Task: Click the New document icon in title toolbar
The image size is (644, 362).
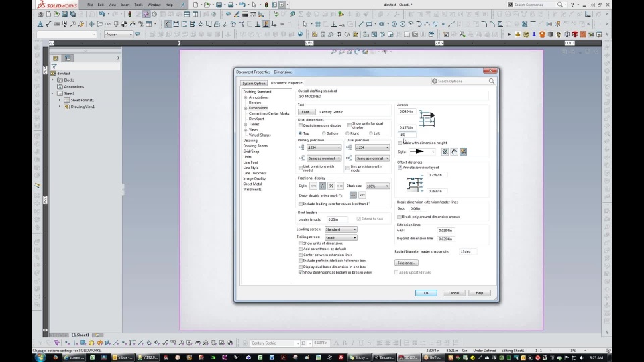Action: 196,5
